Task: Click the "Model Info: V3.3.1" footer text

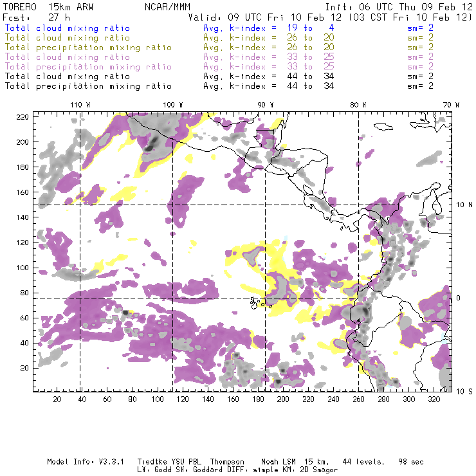Action: pos(86,462)
